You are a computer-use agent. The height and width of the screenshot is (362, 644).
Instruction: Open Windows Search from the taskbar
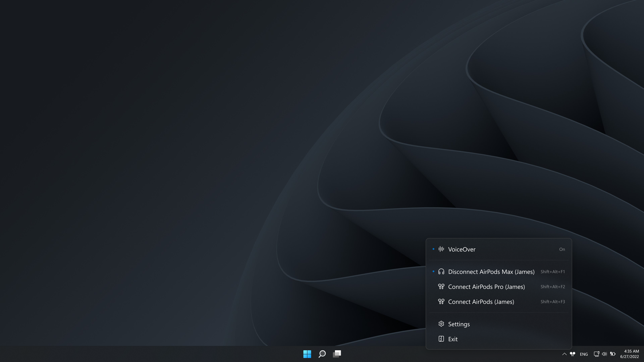pyautogui.click(x=322, y=354)
